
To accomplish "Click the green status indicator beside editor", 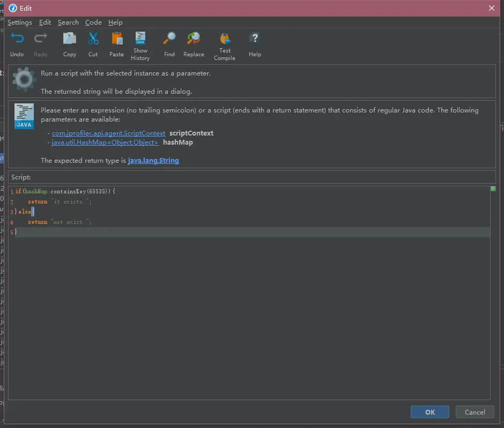I will 493,189.
